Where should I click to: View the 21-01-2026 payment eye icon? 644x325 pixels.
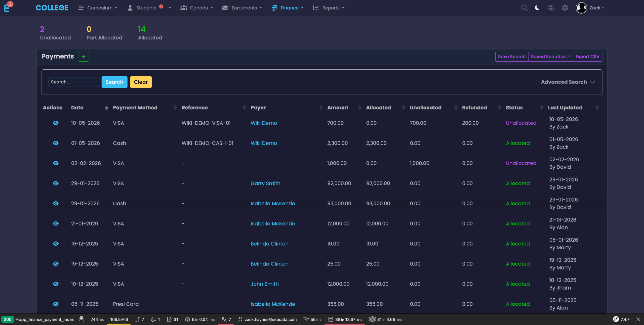(x=56, y=223)
